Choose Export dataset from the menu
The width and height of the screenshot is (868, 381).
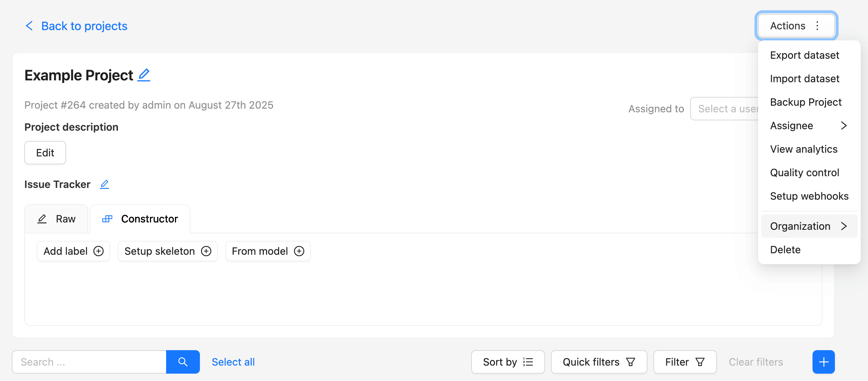tap(804, 55)
